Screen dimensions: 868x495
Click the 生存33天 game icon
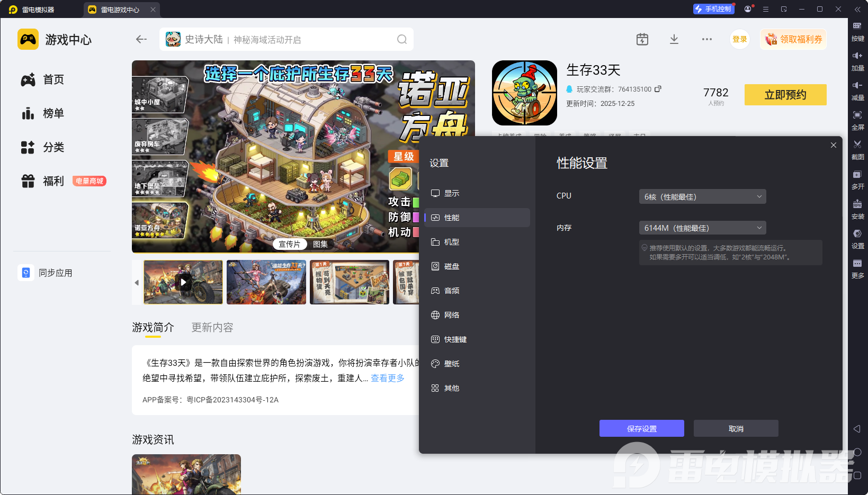click(x=524, y=93)
